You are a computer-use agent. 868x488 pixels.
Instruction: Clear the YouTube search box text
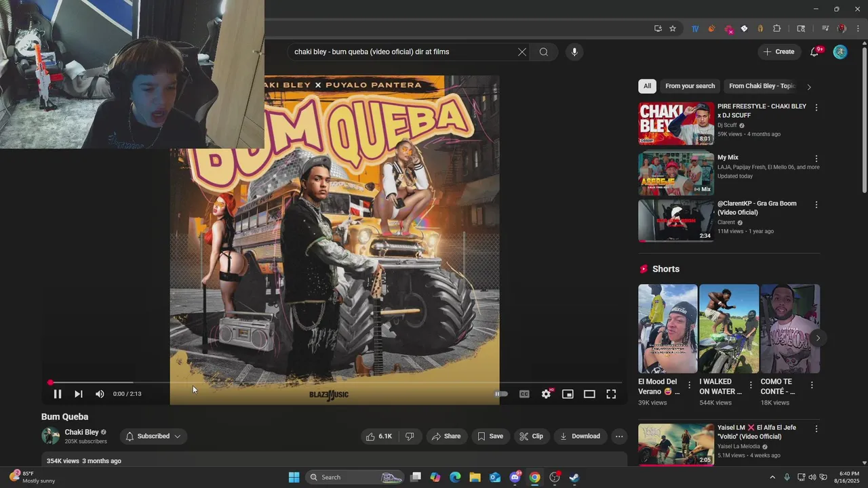click(522, 52)
